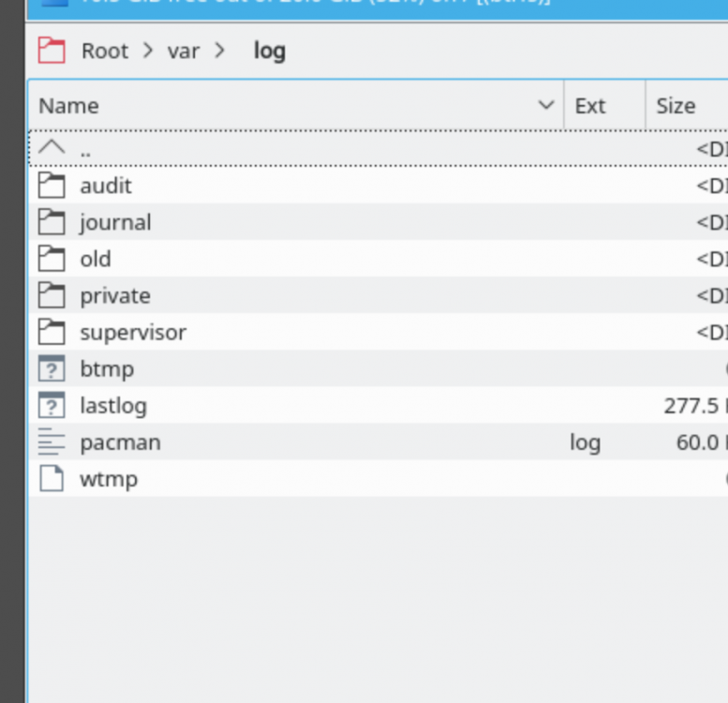This screenshot has height=703, width=728.
Task: Click the private folder icon
Action: point(52,295)
